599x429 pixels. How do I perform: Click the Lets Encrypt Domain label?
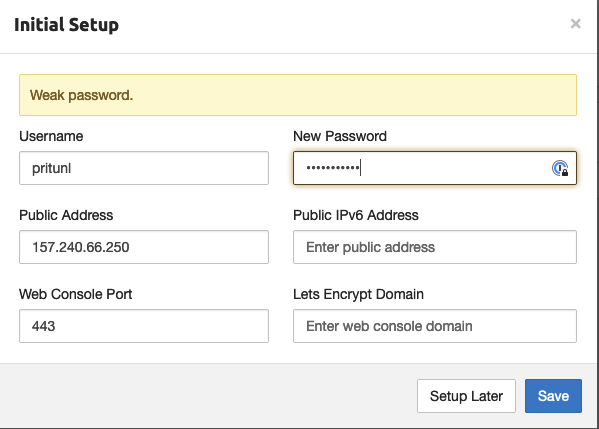point(358,294)
